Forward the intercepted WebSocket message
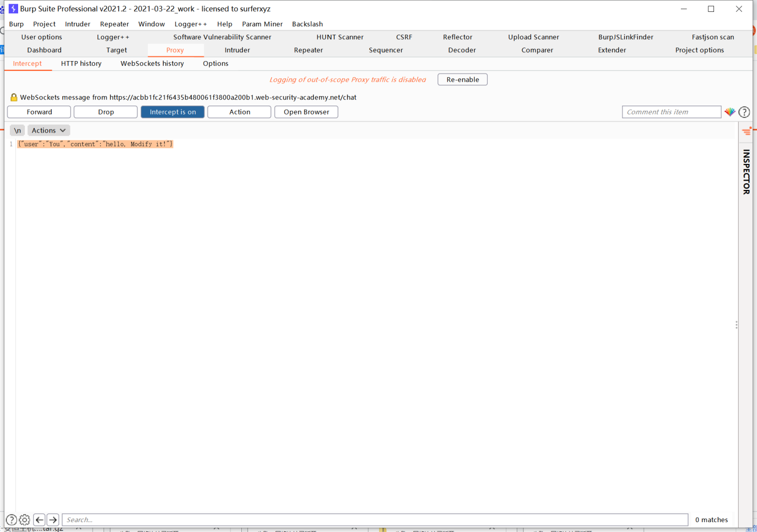This screenshot has width=757, height=532. click(x=39, y=112)
